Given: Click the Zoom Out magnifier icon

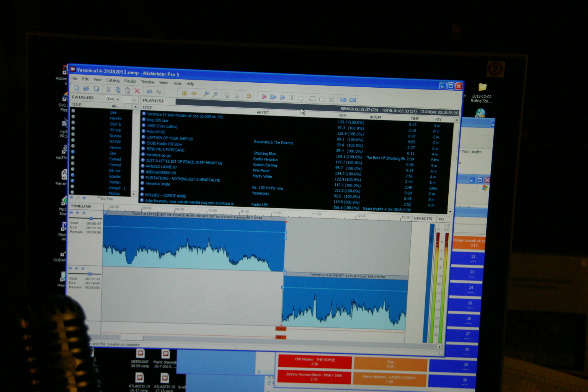Looking at the screenshot, I should (216, 95).
